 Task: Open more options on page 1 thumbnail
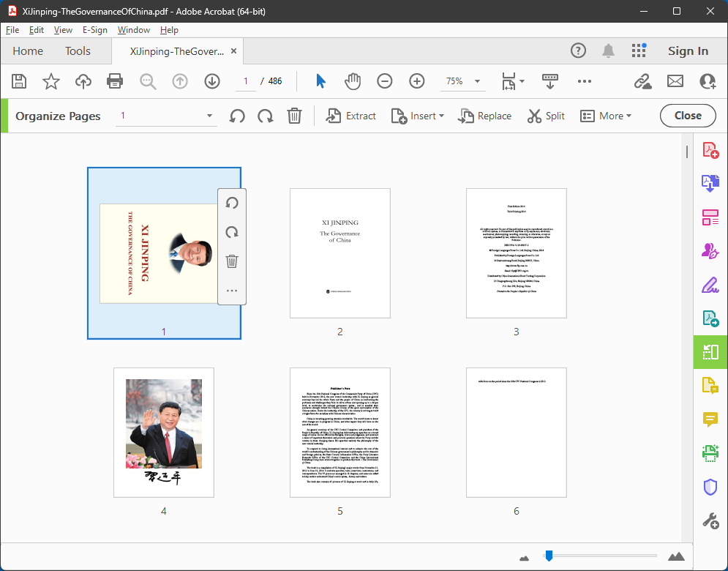pyautogui.click(x=232, y=291)
